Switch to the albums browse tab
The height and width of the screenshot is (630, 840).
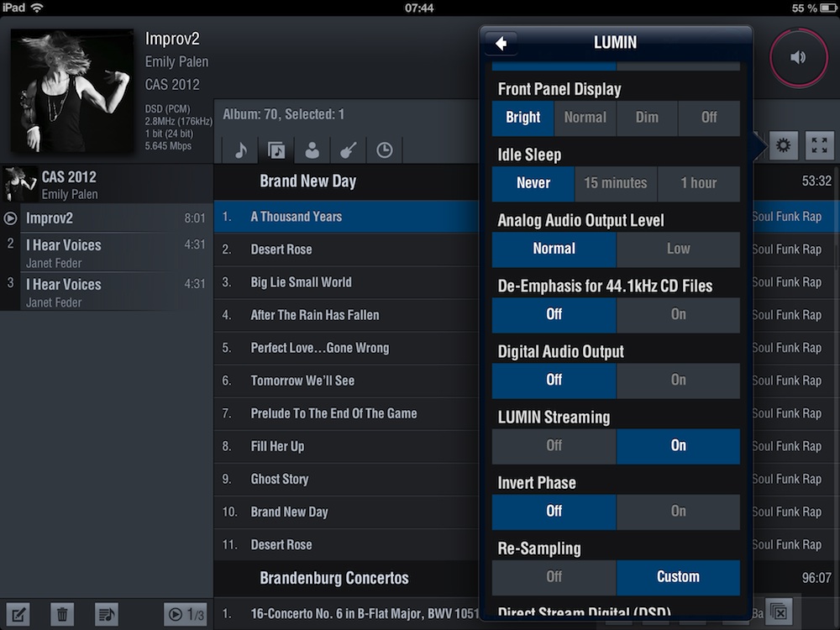point(276,150)
